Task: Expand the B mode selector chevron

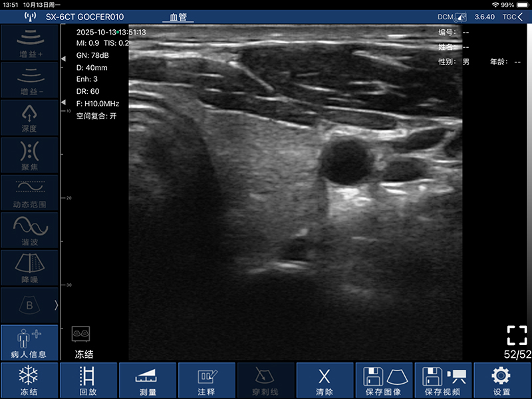Action: pos(56,305)
